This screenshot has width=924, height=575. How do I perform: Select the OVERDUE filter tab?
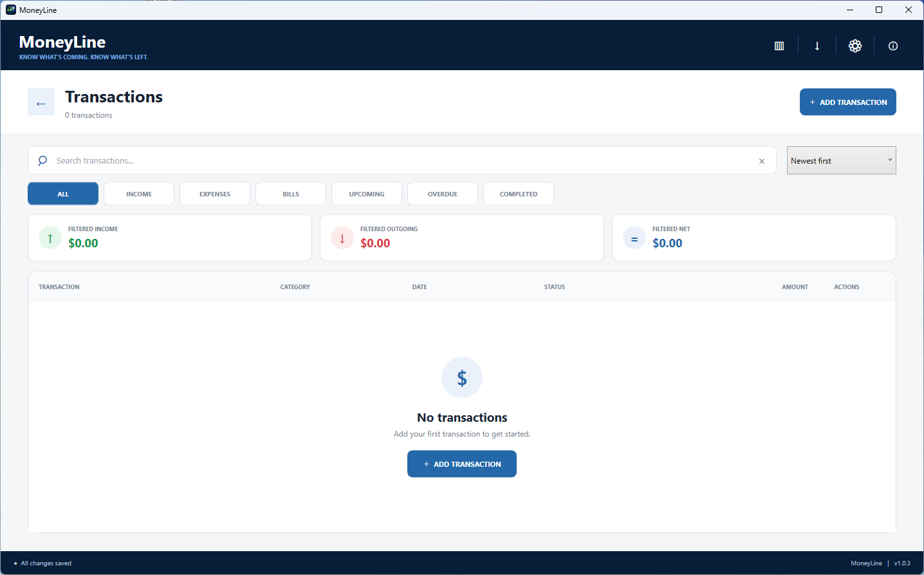[443, 194]
